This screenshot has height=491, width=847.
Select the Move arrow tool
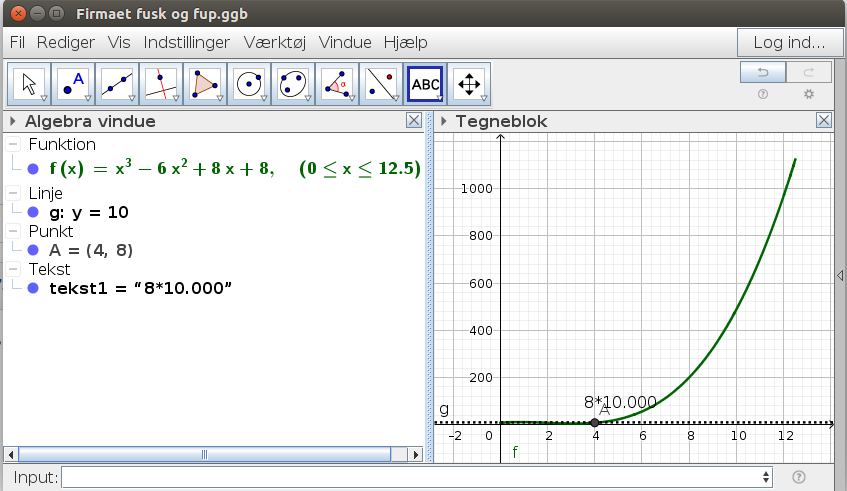click(x=29, y=84)
